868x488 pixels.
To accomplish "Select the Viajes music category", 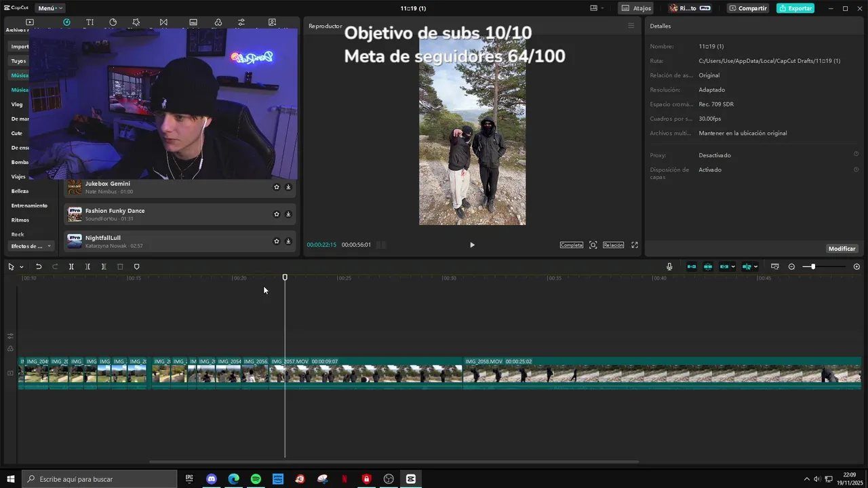I will pos(18,177).
